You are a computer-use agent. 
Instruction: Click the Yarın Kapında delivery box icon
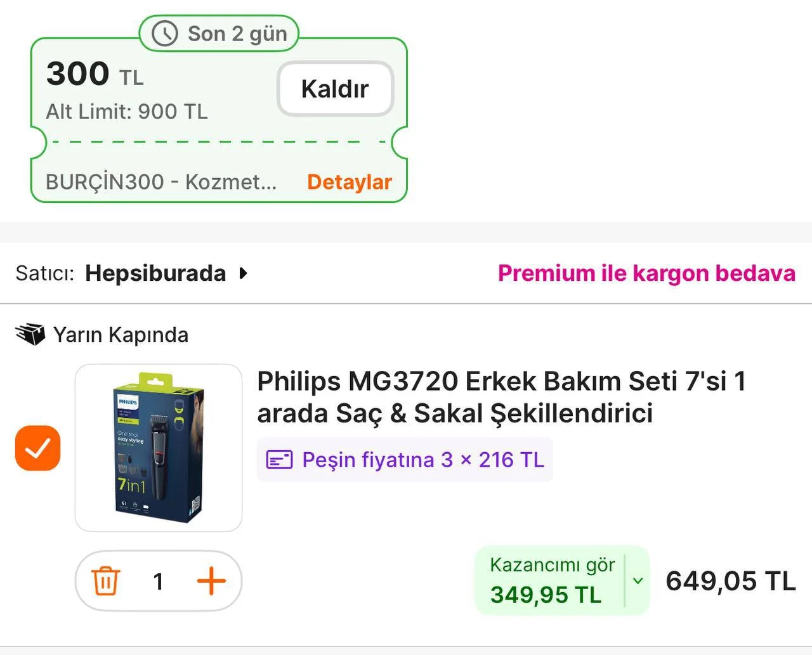30,334
